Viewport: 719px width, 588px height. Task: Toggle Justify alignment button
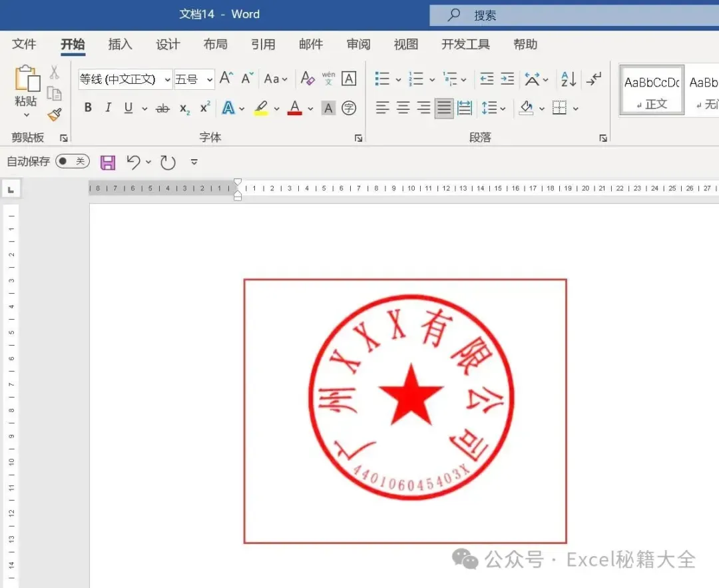[444, 109]
